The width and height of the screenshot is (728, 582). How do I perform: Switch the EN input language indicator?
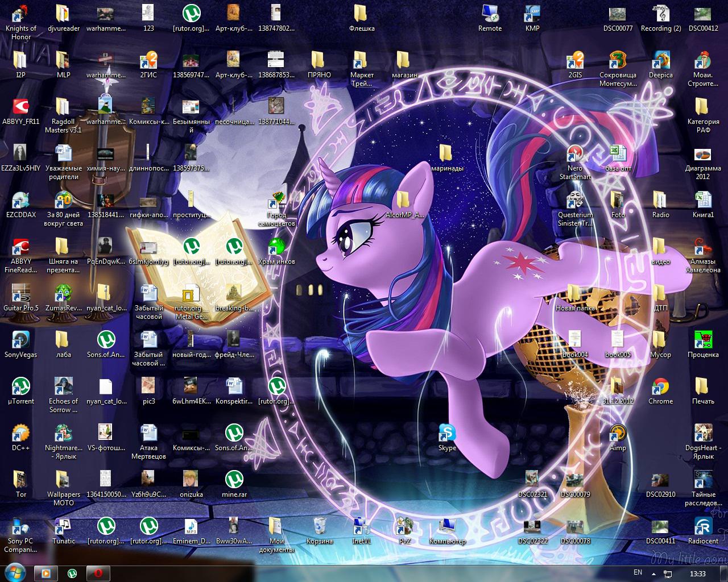pyautogui.click(x=638, y=572)
